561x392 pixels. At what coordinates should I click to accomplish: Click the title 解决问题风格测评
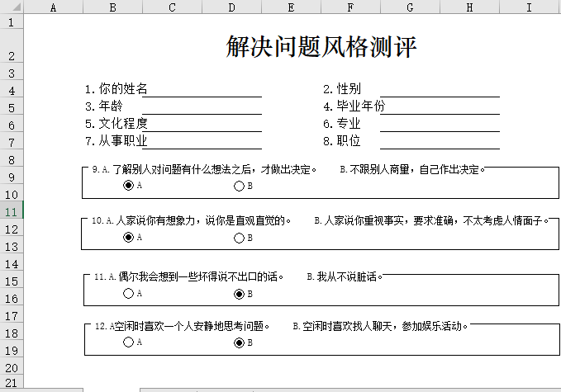[x=321, y=47]
